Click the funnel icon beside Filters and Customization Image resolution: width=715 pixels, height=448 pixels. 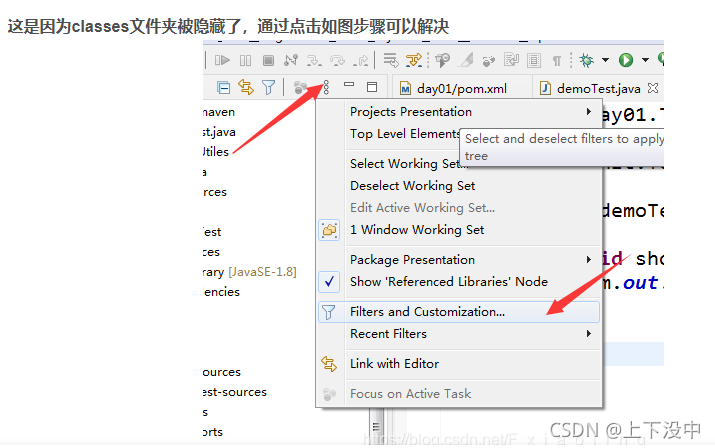(x=329, y=312)
